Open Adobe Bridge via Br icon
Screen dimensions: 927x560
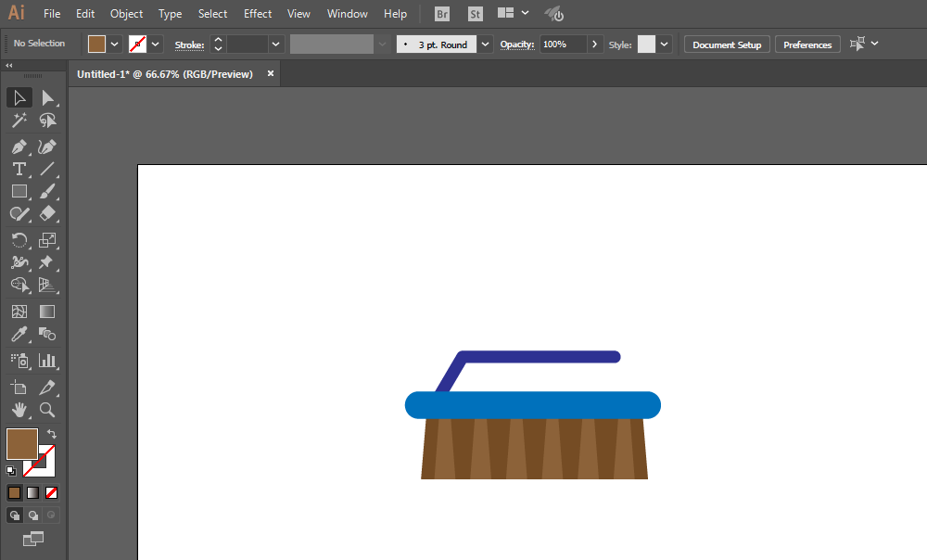443,14
